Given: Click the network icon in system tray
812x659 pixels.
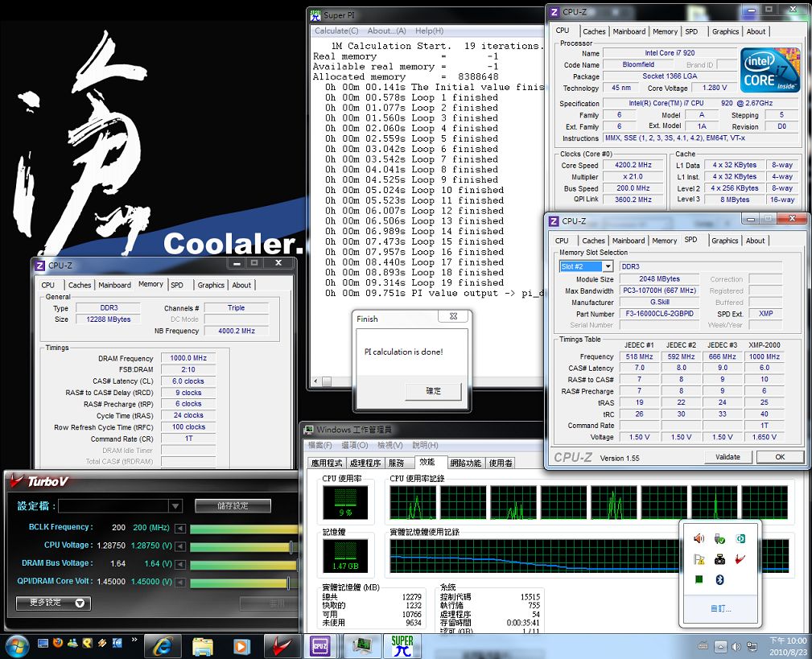Looking at the screenshot, I should click(x=752, y=646).
